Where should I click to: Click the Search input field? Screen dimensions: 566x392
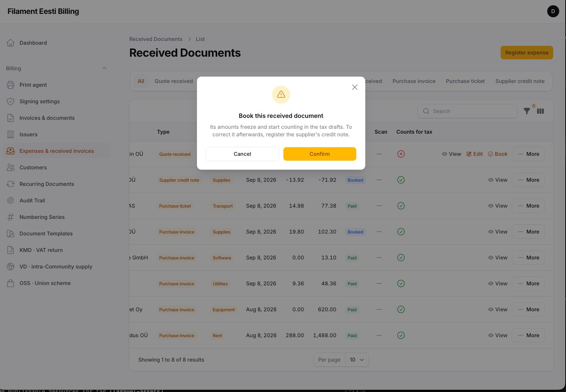[467, 111]
